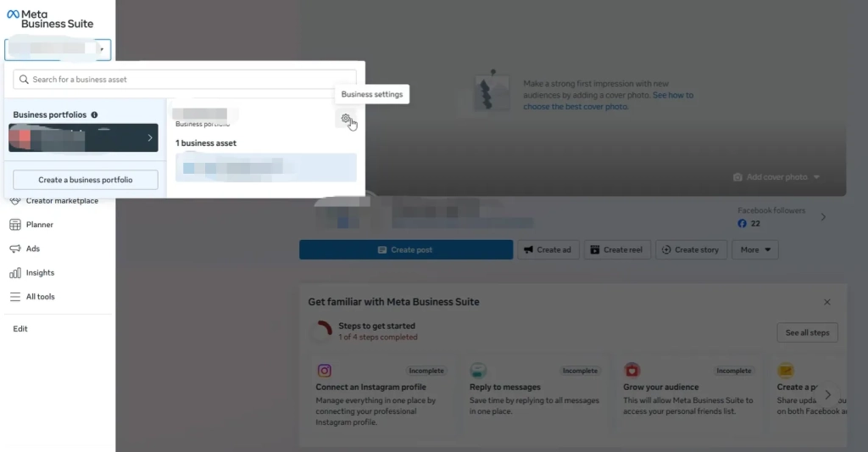This screenshot has height=452, width=868.
Task: Click the Business portfolios info icon
Action: (x=94, y=114)
